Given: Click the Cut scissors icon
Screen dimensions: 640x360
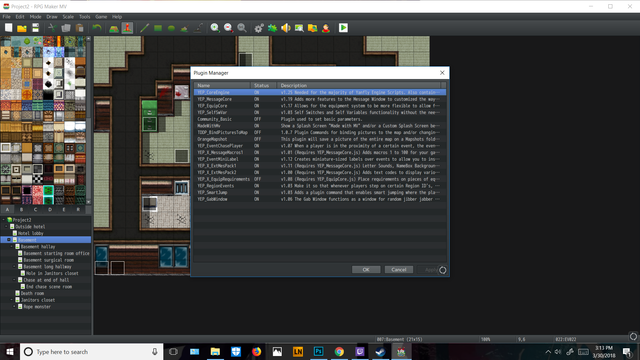Looking at the screenshot, I should point(52,28).
